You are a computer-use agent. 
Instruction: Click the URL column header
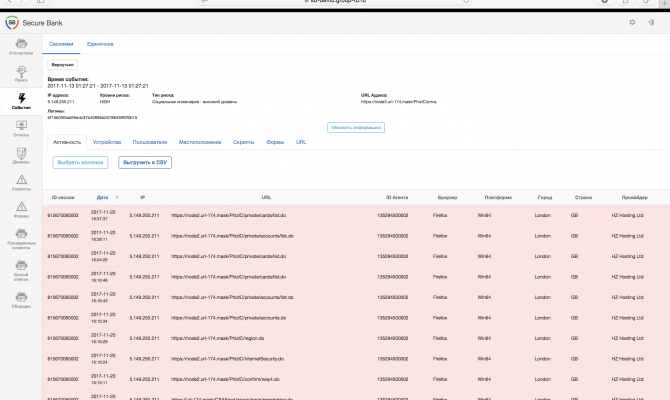coord(266,197)
